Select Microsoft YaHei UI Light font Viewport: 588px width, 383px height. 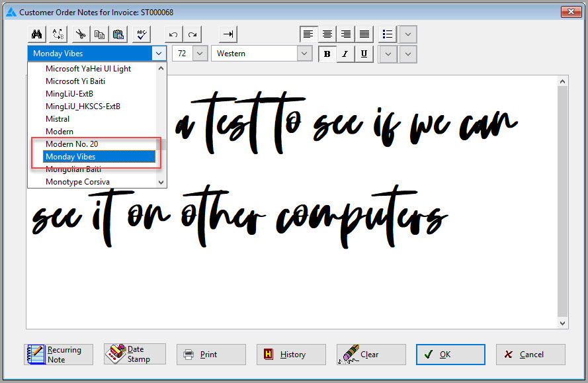tap(88, 69)
